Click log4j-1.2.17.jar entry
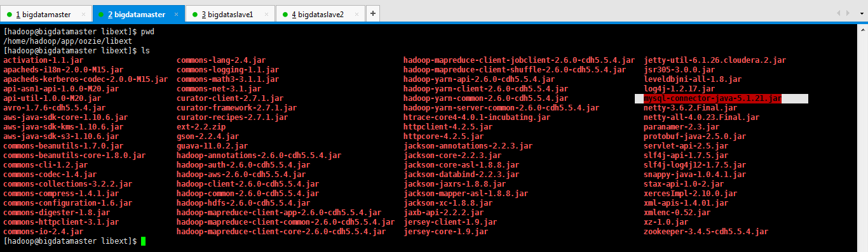The image size is (868, 252). [x=680, y=89]
